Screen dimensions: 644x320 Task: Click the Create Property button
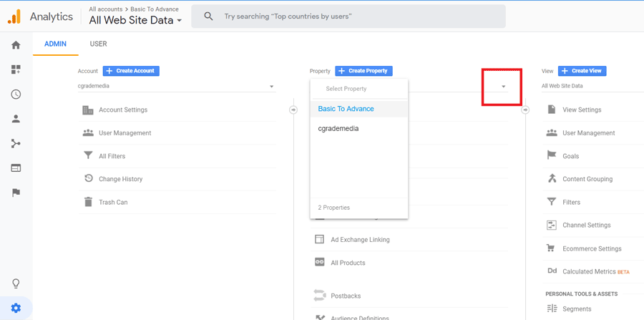(x=364, y=71)
